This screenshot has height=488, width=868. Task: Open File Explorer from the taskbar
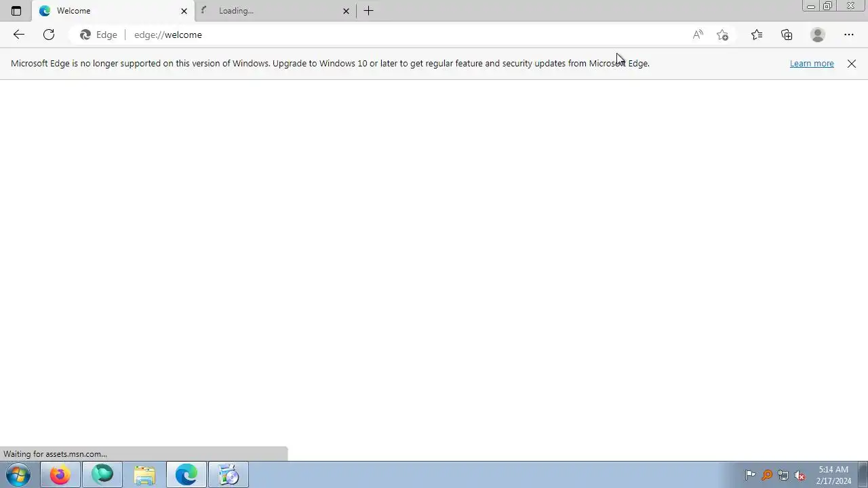(144, 475)
